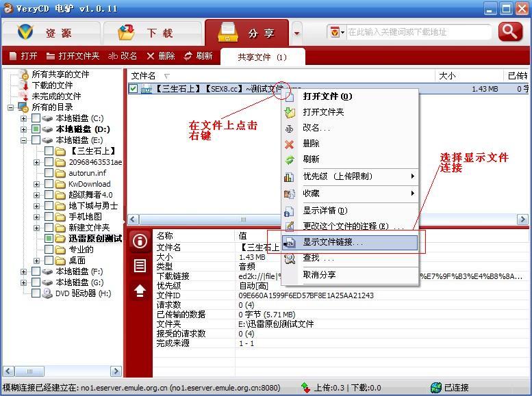
Task: Click the upload arrow icon in detail panel
Action: (x=140, y=291)
